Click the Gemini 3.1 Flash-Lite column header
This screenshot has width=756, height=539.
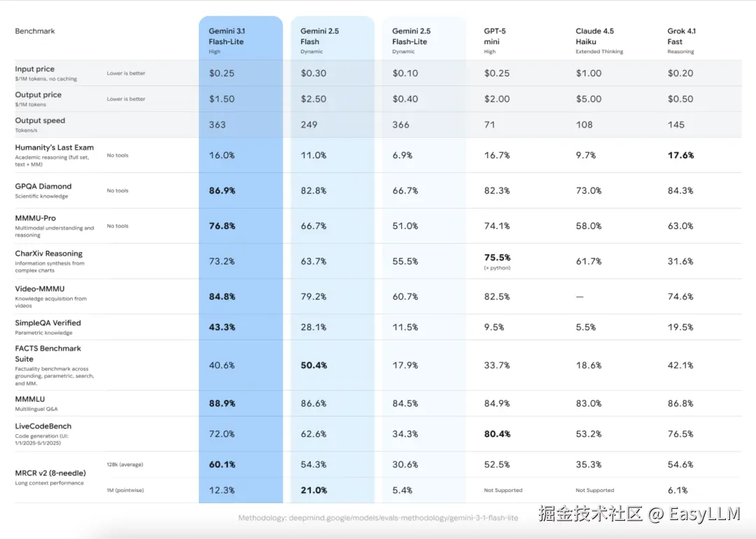[x=227, y=41]
